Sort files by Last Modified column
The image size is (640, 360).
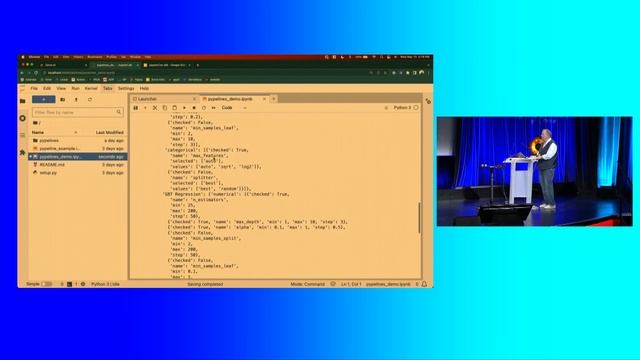coord(109,132)
